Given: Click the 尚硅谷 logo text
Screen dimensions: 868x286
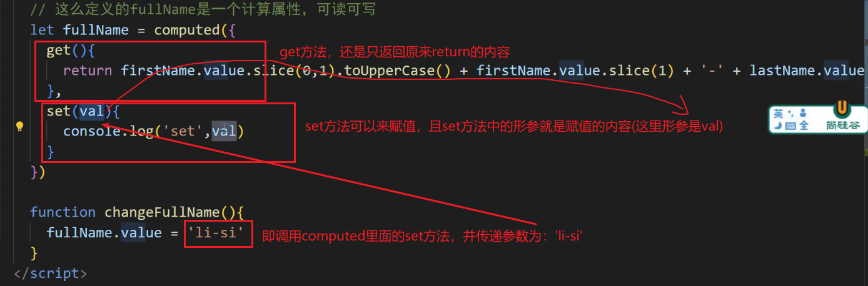Looking at the screenshot, I should [842, 125].
